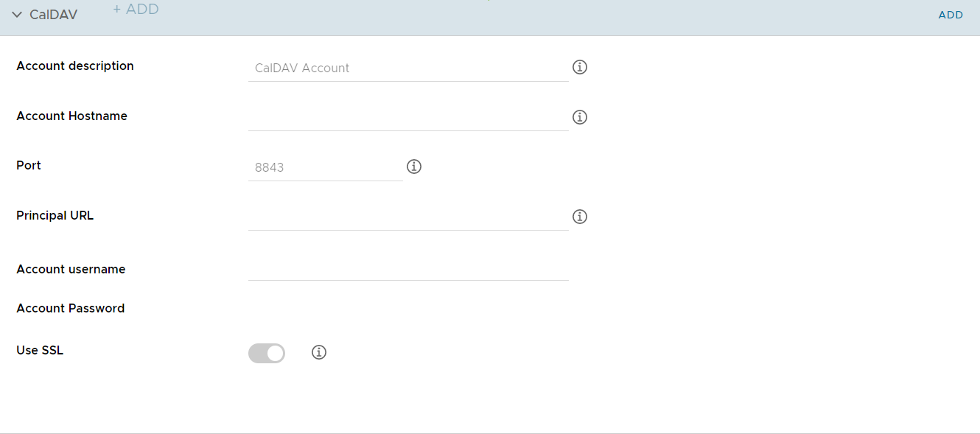The image size is (980, 434).
Task: Open the Use SSL info icon
Action: coord(319,352)
